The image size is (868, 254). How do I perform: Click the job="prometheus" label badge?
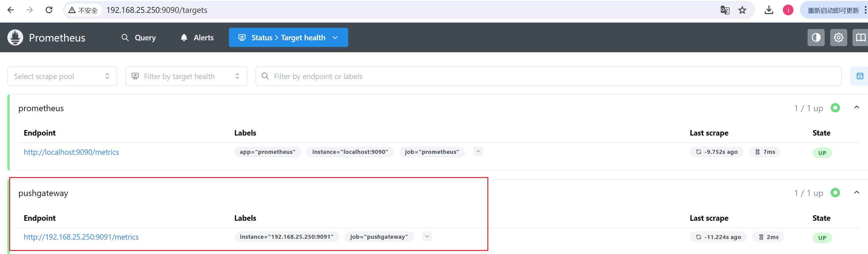[x=432, y=152]
